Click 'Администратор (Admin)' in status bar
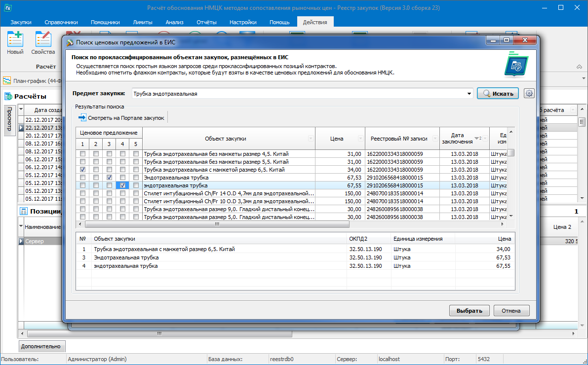 (97, 359)
